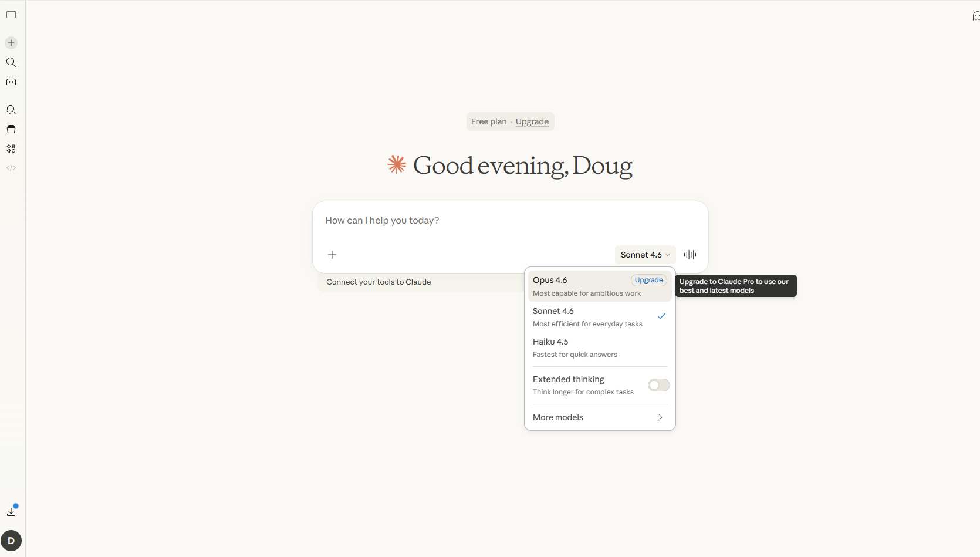Open the Sonnet 4.6 model selector

(645, 255)
